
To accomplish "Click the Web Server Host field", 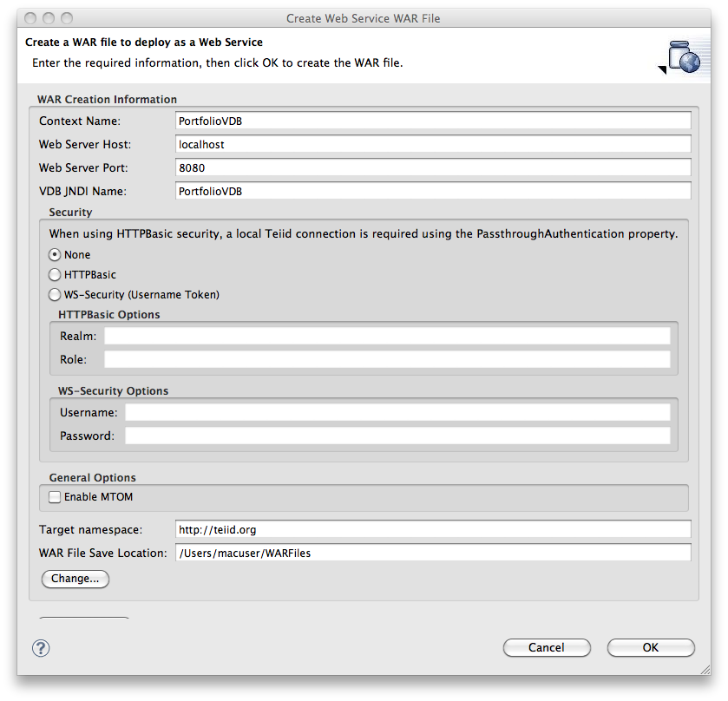I will click(x=432, y=144).
